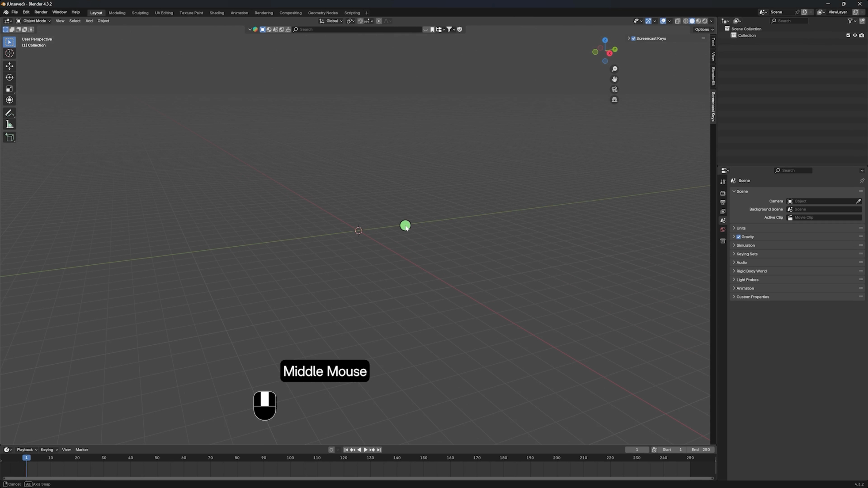Enable the Gravity checkbox

[x=739, y=237]
